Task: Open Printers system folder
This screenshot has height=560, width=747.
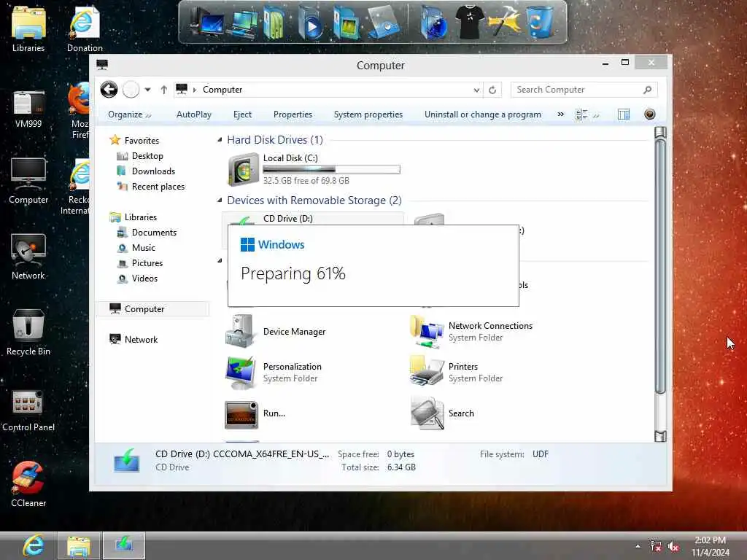Action: (457, 373)
